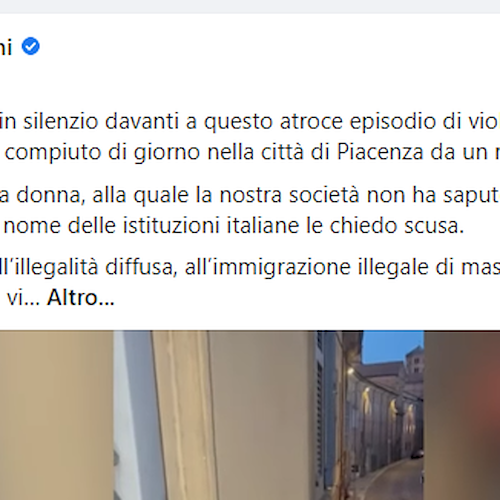The width and height of the screenshot is (500, 500).
Task: Click the truncated 'vi…' text before Altro
Action: pos(23,297)
